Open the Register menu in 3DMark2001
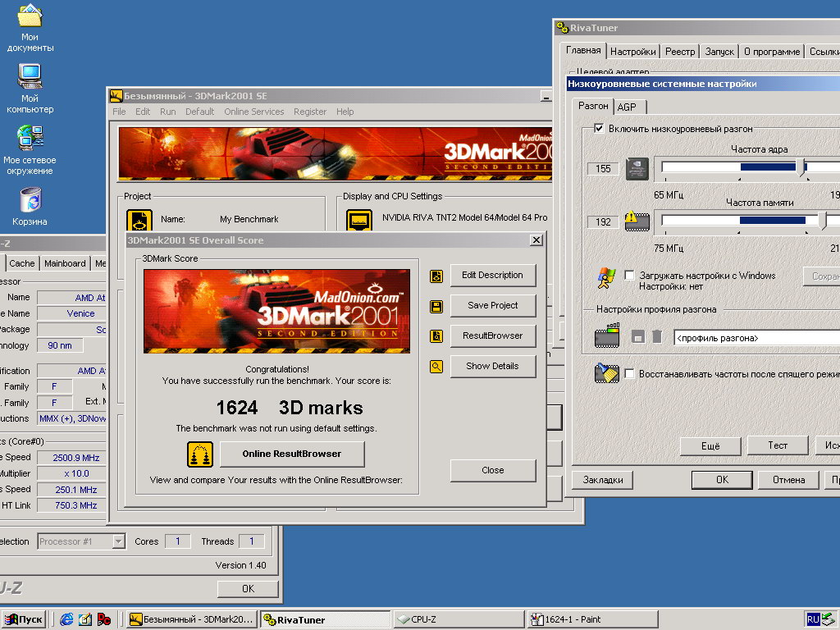The width and height of the screenshot is (840, 630). click(309, 112)
